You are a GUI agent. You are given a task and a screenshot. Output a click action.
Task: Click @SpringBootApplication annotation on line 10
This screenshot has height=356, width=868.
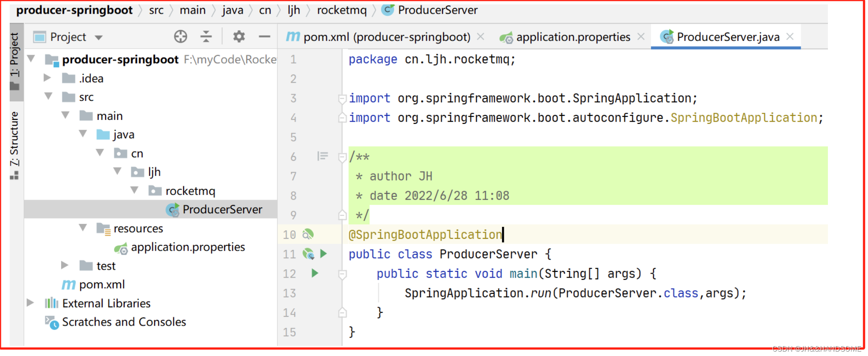pyautogui.click(x=425, y=234)
